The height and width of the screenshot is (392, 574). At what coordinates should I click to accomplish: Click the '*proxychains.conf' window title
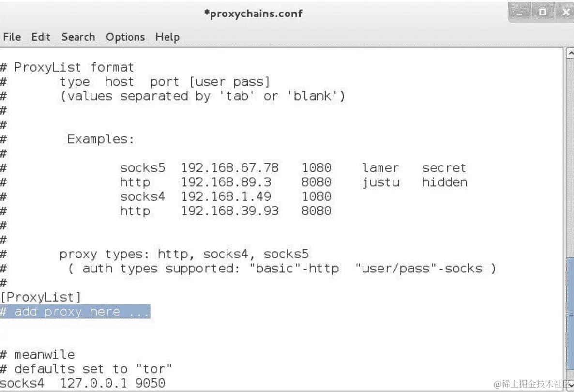[253, 14]
